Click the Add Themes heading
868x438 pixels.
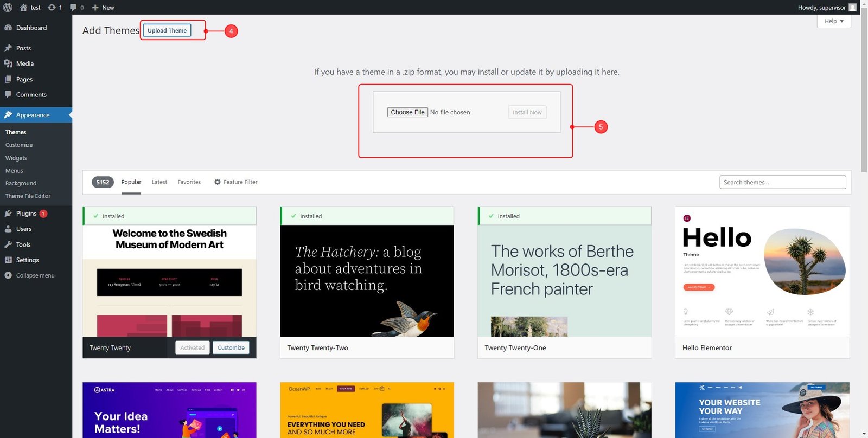111,30
